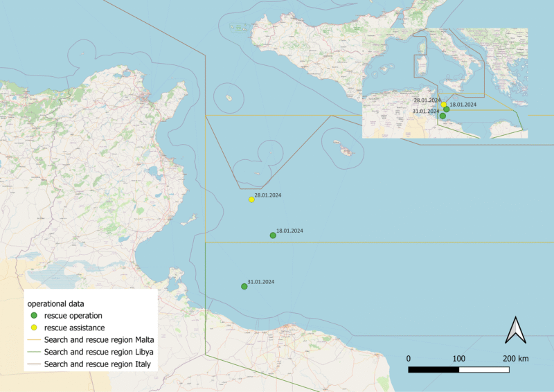This screenshot has height=392, width=554.
Task: Click the yellow marker in the inset map
Action: coord(444,105)
